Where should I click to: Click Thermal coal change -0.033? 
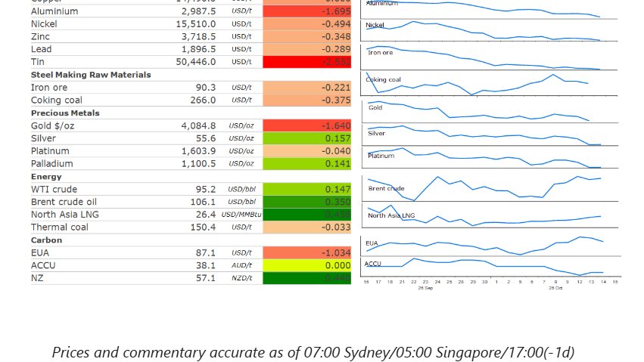(x=336, y=227)
